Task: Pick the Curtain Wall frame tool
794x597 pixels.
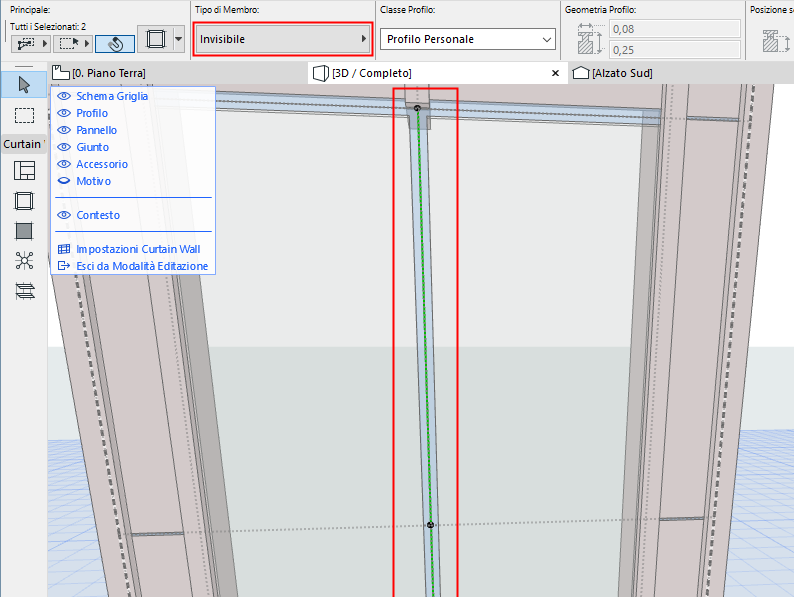Action: coord(24,201)
